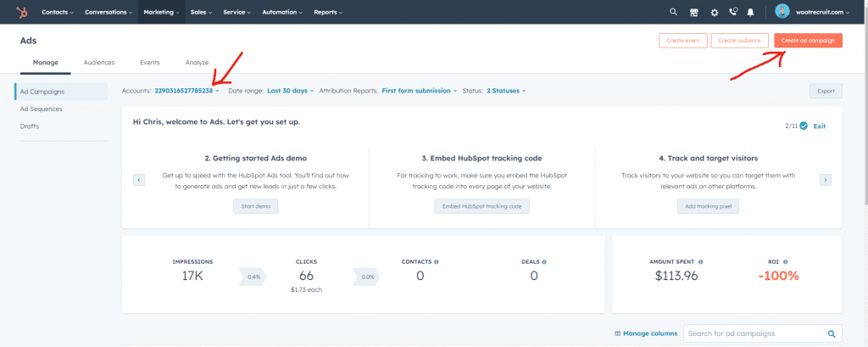Image resolution: width=868 pixels, height=347 pixels.
Task: Open the notifications bell
Action: (750, 13)
